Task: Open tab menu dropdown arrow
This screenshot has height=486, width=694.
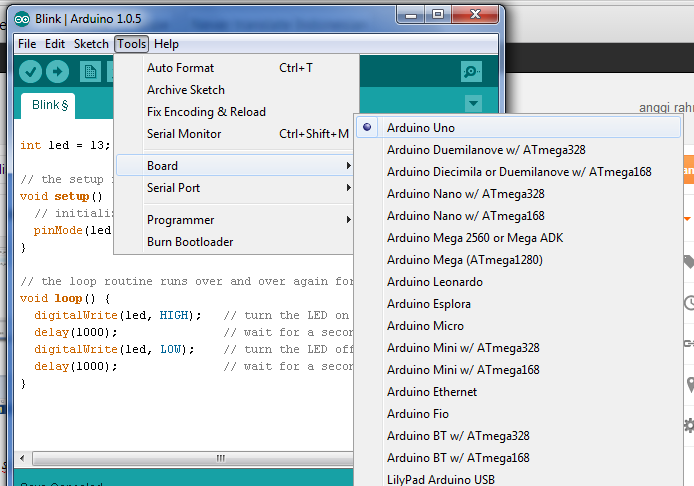Action: point(473,104)
